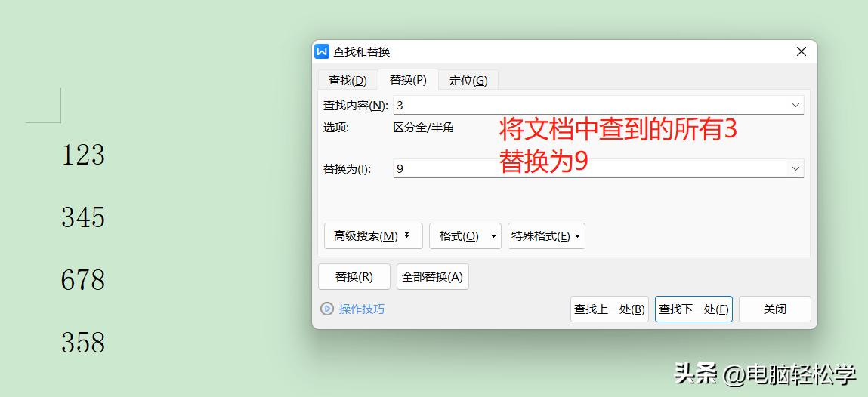868x397 pixels.
Task: Select the 替换(P) tab
Action: [x=408, y=79]
